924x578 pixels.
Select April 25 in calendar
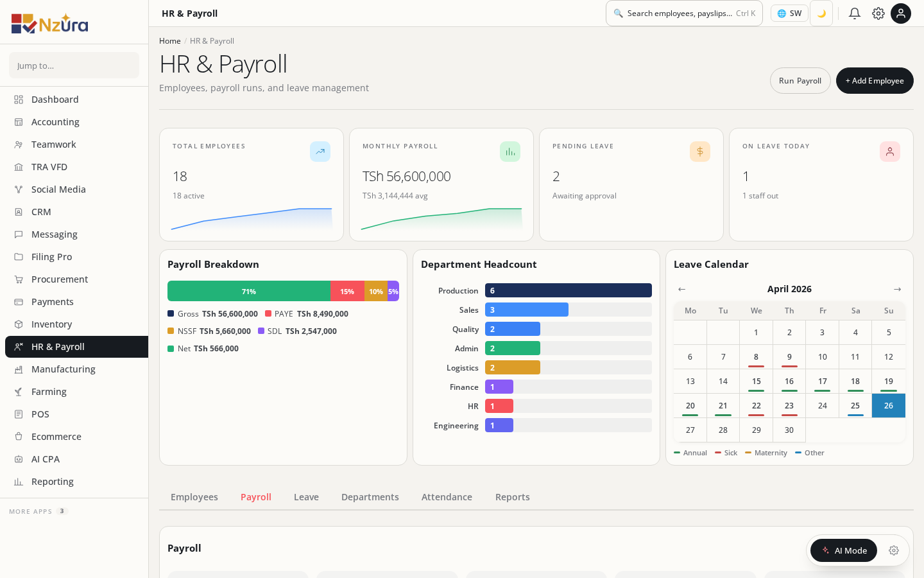tap(855, 406)
